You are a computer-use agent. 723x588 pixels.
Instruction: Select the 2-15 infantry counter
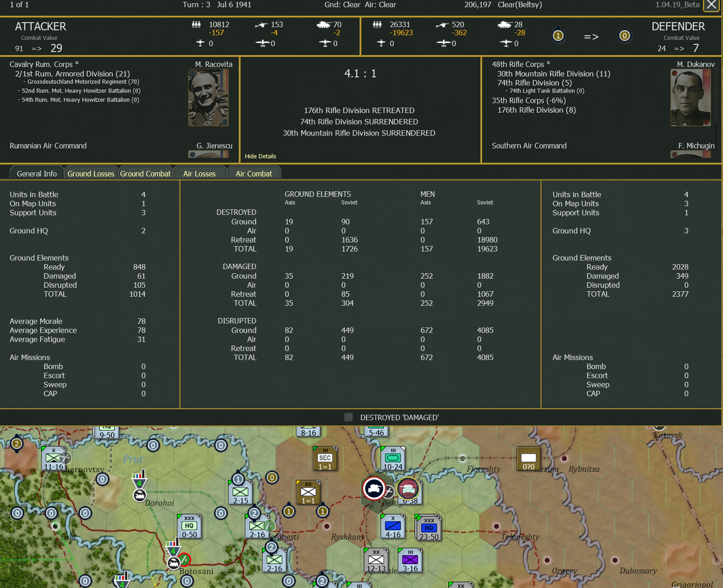(240, 492)
